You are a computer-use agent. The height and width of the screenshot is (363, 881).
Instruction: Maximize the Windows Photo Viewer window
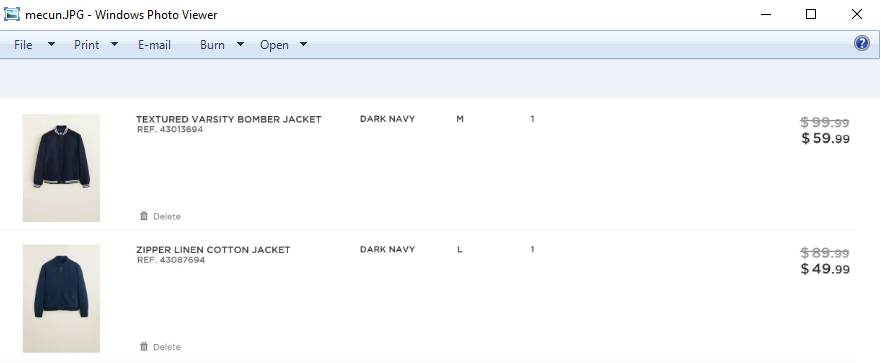811,15
